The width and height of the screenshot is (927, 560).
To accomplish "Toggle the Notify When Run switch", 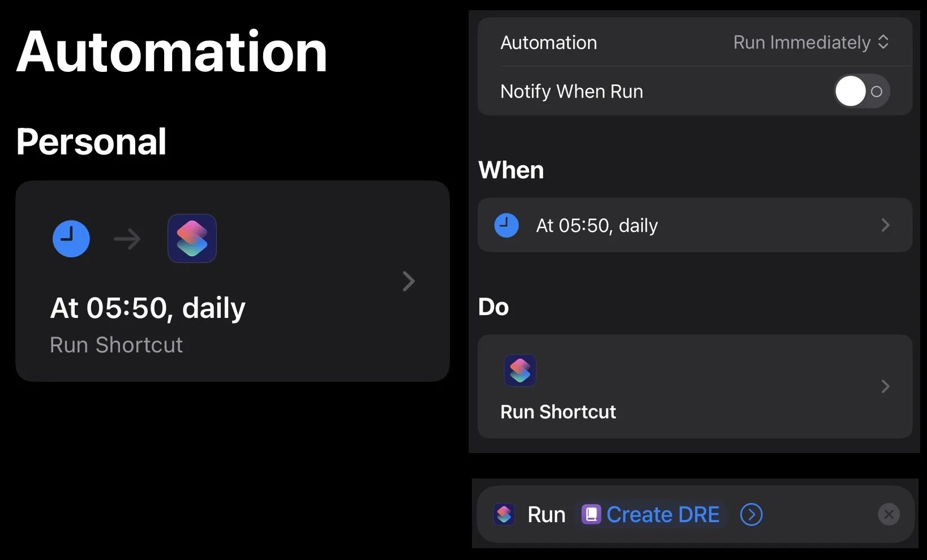I will (861, 91).
